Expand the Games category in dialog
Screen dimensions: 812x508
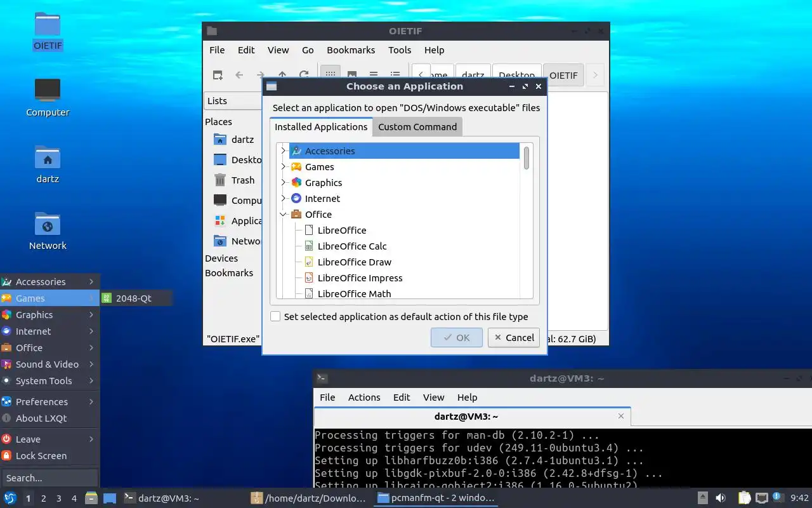(x=284, y=166)
